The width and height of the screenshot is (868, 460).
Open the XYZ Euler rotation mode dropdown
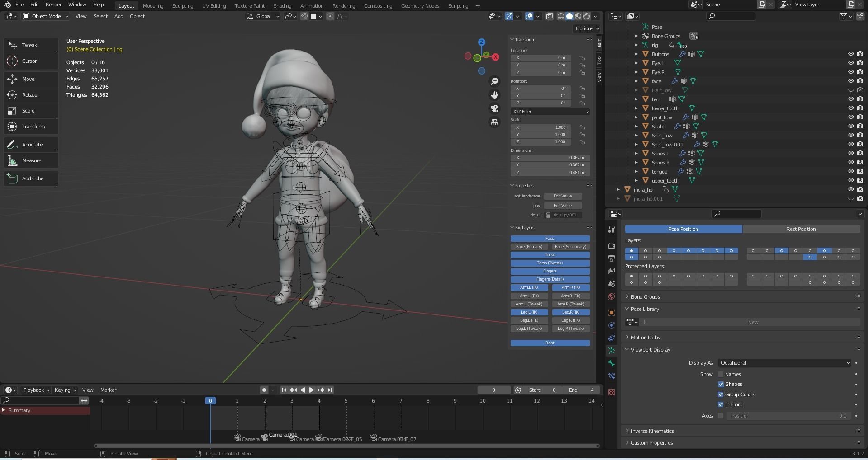point(550,112)
